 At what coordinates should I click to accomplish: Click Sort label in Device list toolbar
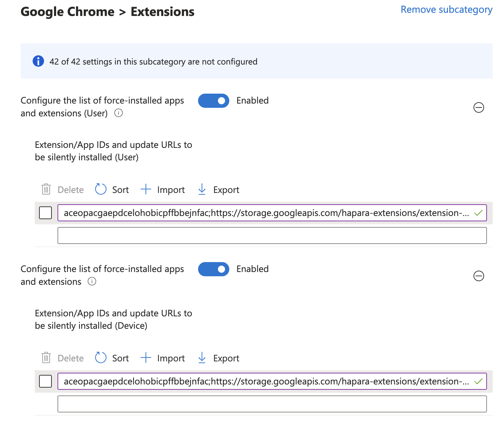pyautogui.click(x=120, y=358)
